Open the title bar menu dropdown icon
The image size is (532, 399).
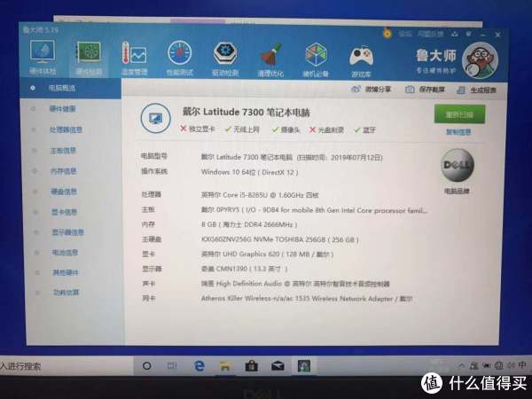pos(468,34)
